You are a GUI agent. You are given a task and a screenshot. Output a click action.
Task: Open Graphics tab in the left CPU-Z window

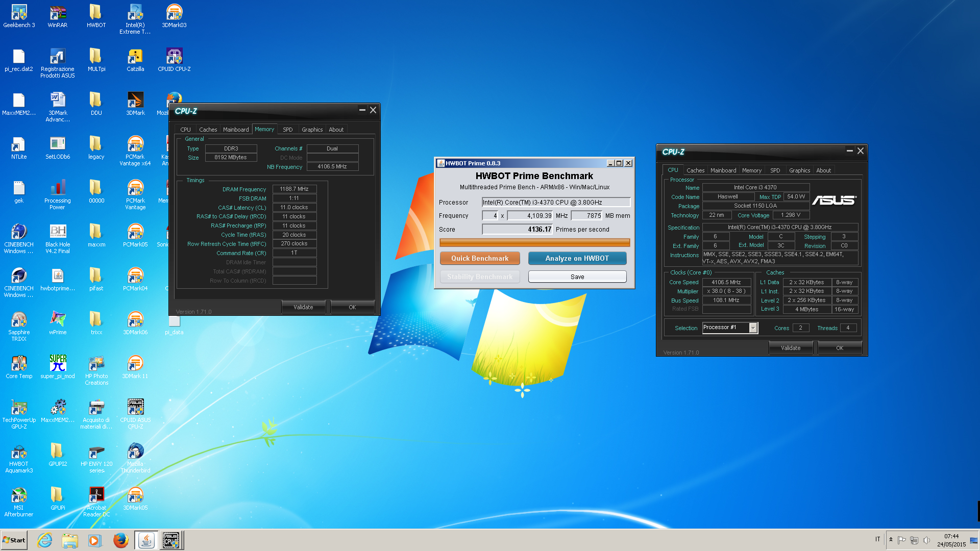point(312,130)
